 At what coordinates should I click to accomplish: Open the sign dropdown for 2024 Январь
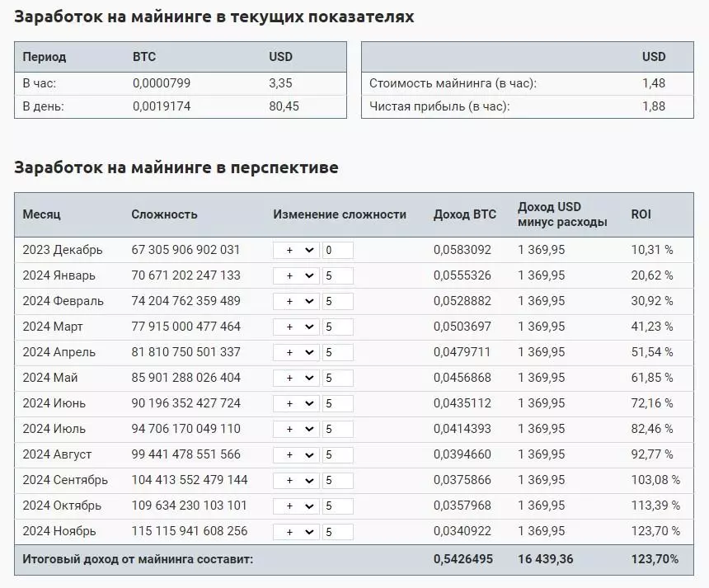pyautogui.click(x=296, y=275)
